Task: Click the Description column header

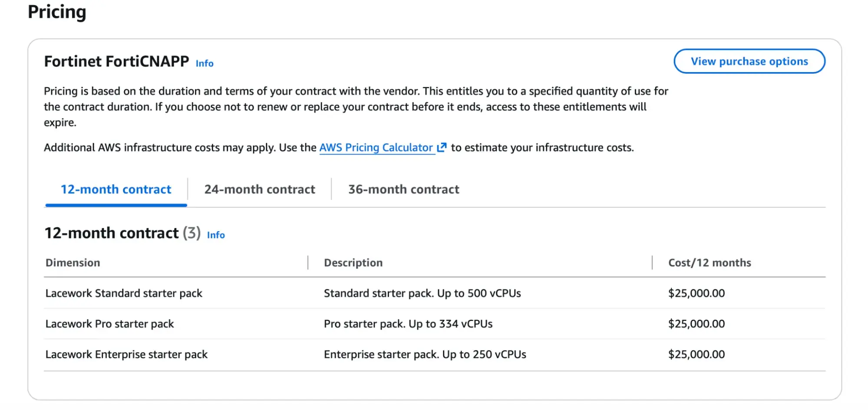Action: [x=353, y=263]
